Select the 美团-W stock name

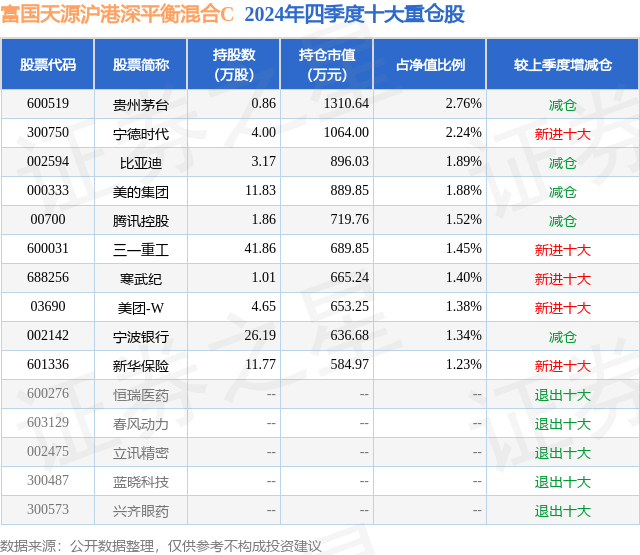point(141,308)
